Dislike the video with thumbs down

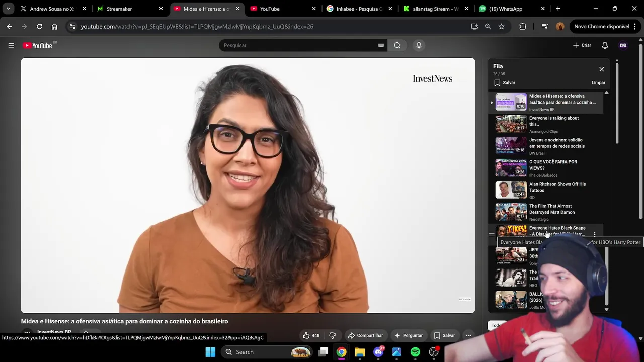tap(332, 335)
